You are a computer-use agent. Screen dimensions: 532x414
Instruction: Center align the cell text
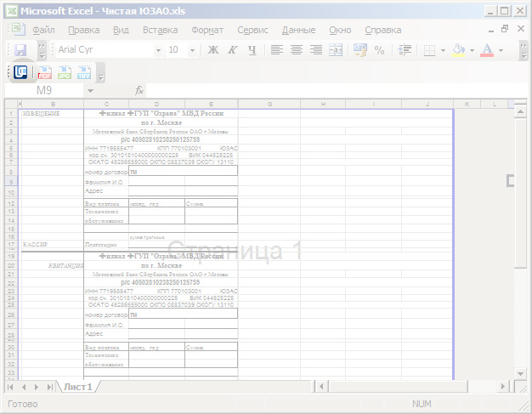pos(297,50)
